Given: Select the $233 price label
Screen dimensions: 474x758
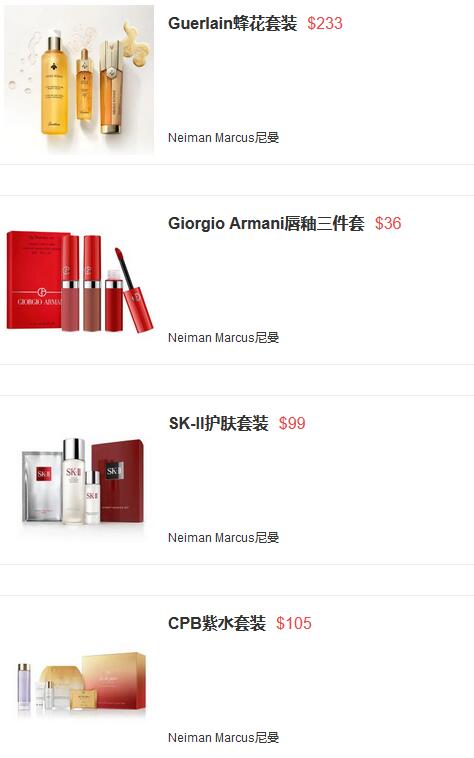Looking at the screenshot, I should point(325,23).
